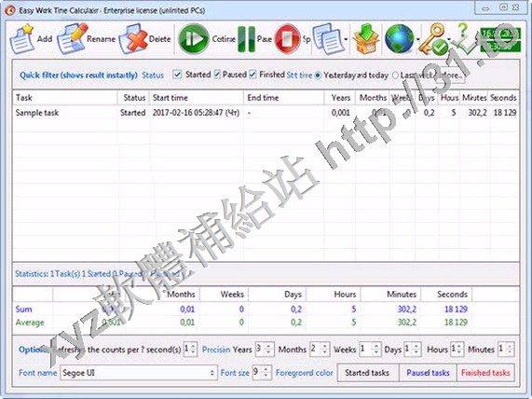
Task: Click the Sum seconds value 18 129
Action: point(456,310)
